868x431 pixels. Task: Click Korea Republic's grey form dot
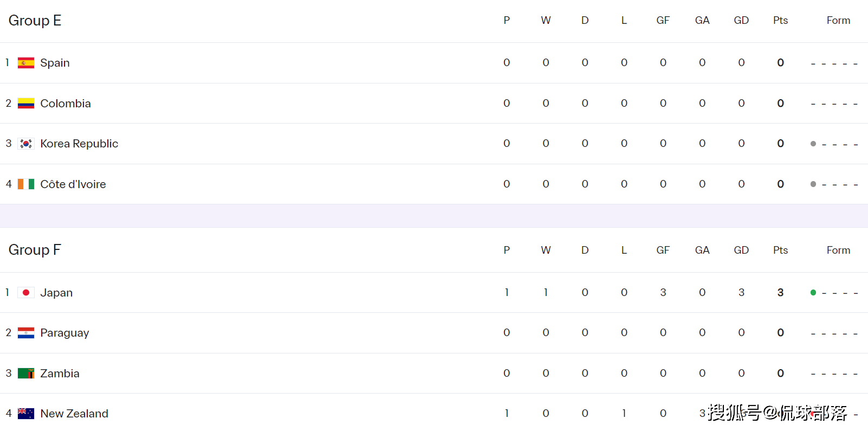(813, 144)
